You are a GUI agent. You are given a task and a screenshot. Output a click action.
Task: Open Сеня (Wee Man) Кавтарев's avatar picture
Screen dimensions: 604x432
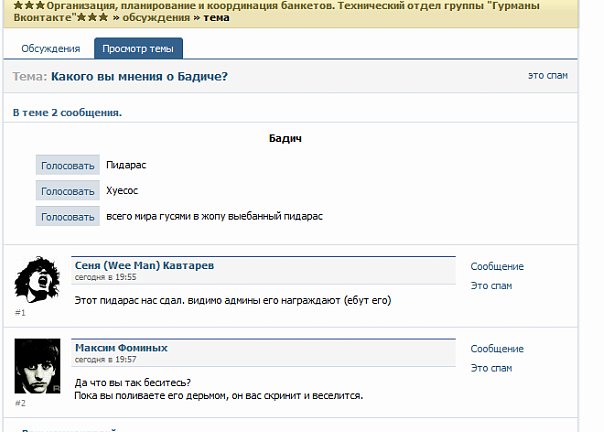(x=37, y=280)
